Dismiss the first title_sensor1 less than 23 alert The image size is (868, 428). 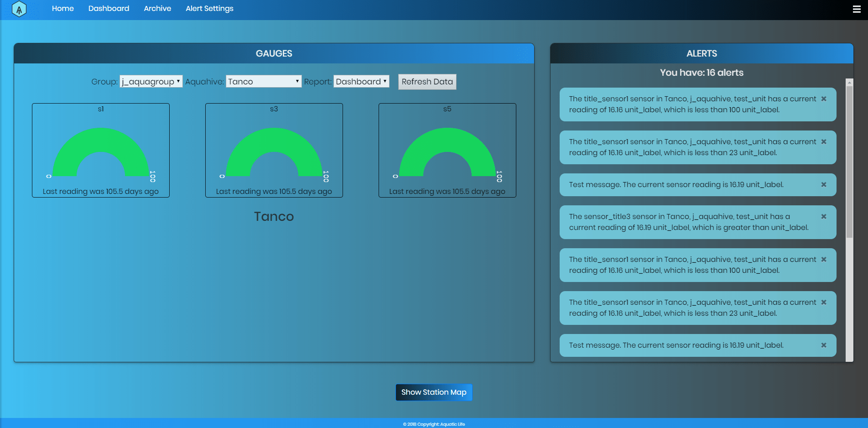[824, 142]
